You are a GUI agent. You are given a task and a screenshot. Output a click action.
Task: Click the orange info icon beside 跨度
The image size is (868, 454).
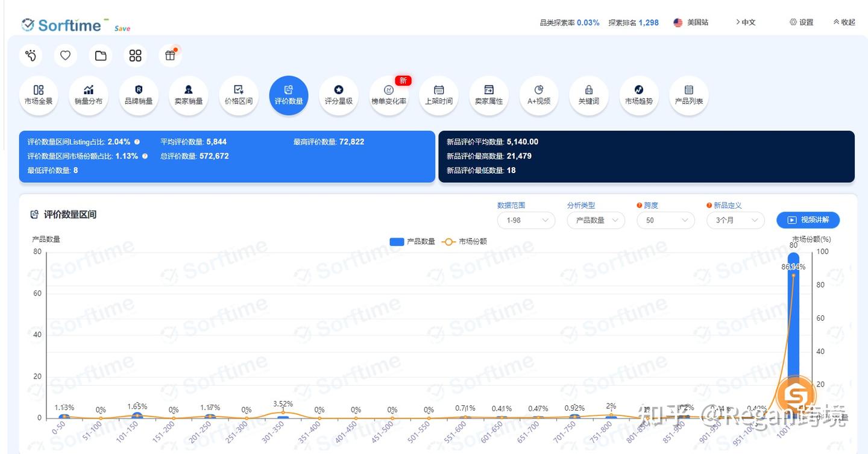(640, 206)
